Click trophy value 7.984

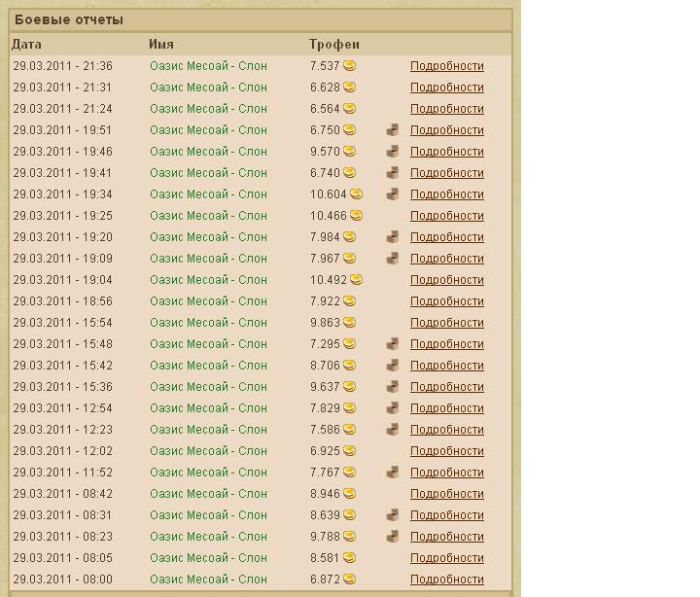click(x=325, y=237)
